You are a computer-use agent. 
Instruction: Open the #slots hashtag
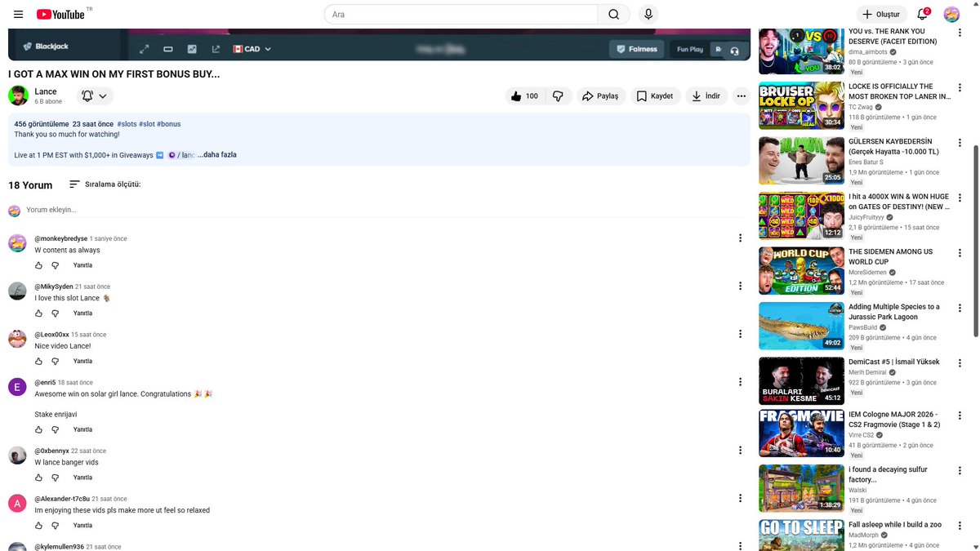(x=126, y=124)
